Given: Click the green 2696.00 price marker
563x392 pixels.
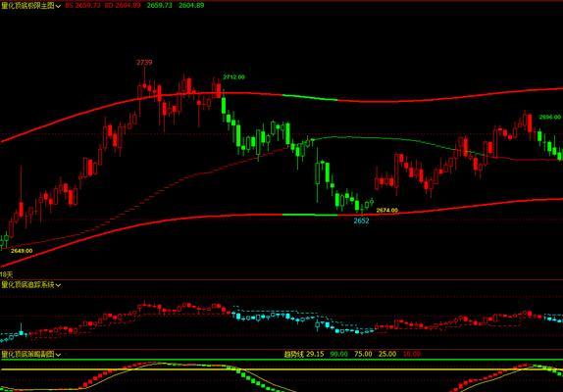Looking at the screenshot, I should point(549,117).
